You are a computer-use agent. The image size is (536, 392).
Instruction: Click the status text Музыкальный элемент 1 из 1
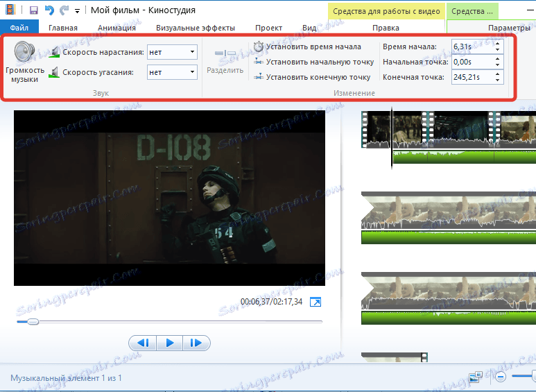tap(66, 378)
